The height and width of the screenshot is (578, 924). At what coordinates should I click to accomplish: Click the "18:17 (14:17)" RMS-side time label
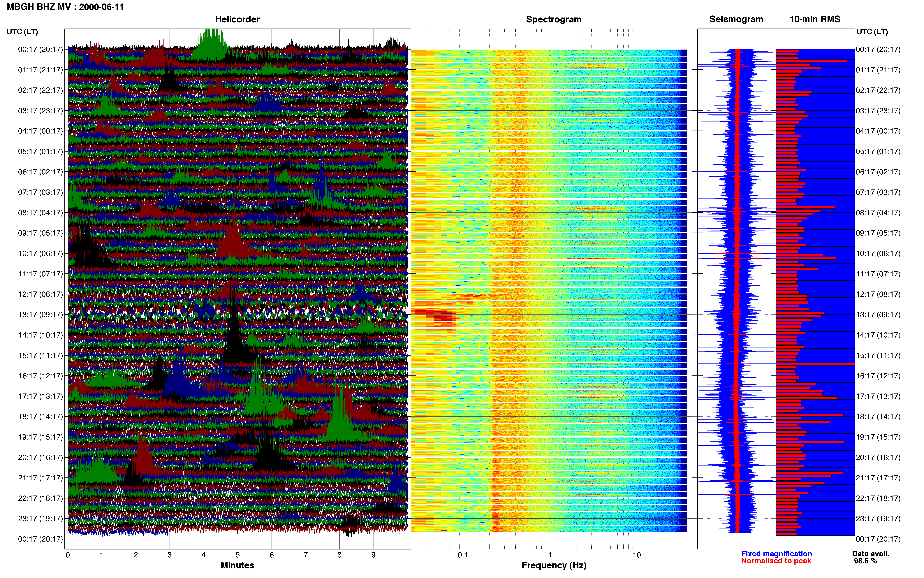point(878,417)
